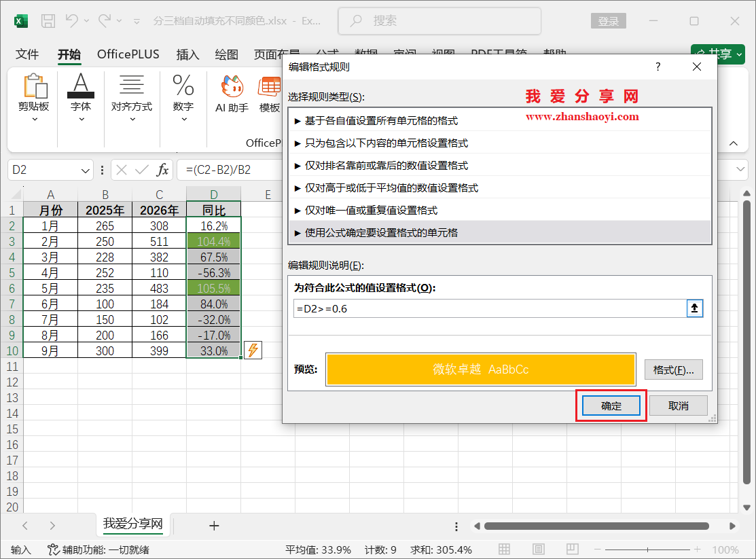Image resolution: width=756 pixels, height=559 pixels.
Task: Open the 文件 menu tab
Action: pos(27,54)
